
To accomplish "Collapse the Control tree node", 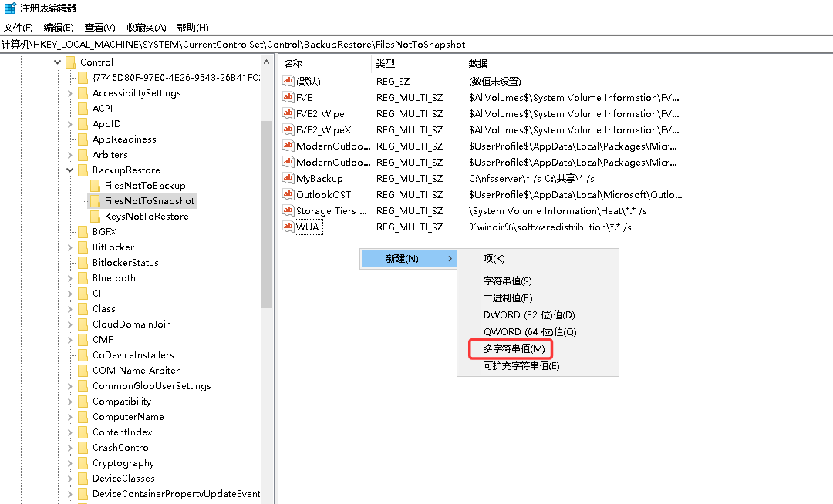I will click(57, 62).
